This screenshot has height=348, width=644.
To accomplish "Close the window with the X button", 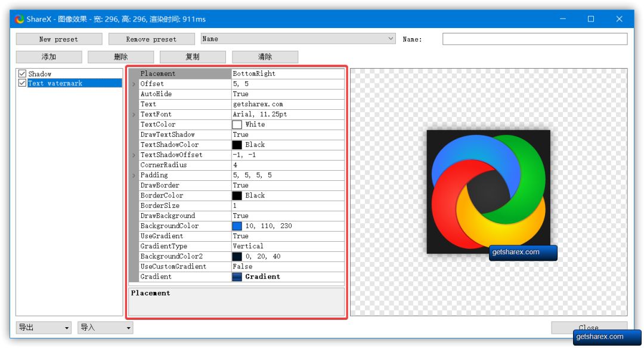I will [x=620, y=19].
